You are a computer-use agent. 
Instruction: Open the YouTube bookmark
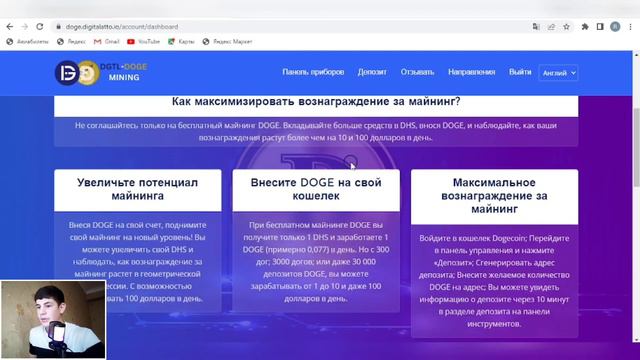point(143,42)
